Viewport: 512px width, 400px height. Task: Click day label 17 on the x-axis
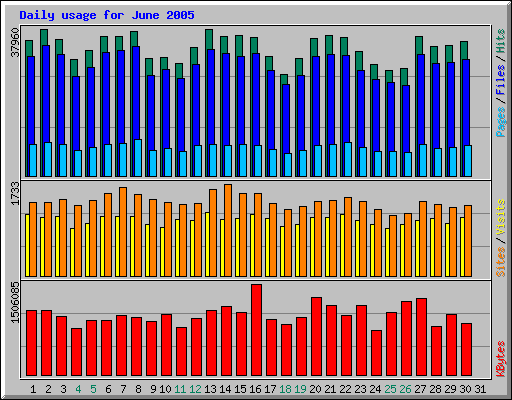coord(270,389)
